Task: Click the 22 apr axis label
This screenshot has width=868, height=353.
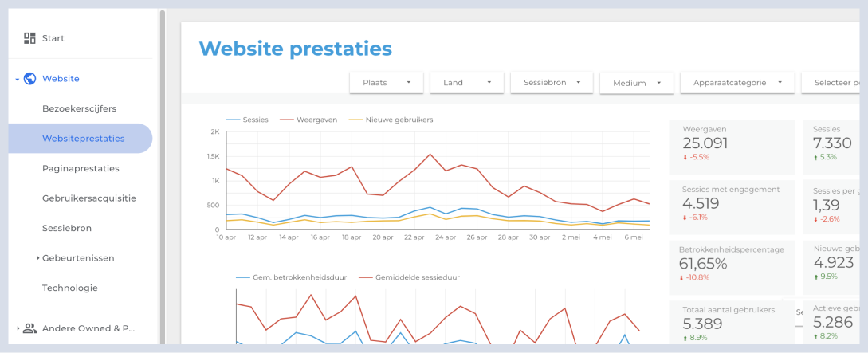Action: click(x=414, y=237)
